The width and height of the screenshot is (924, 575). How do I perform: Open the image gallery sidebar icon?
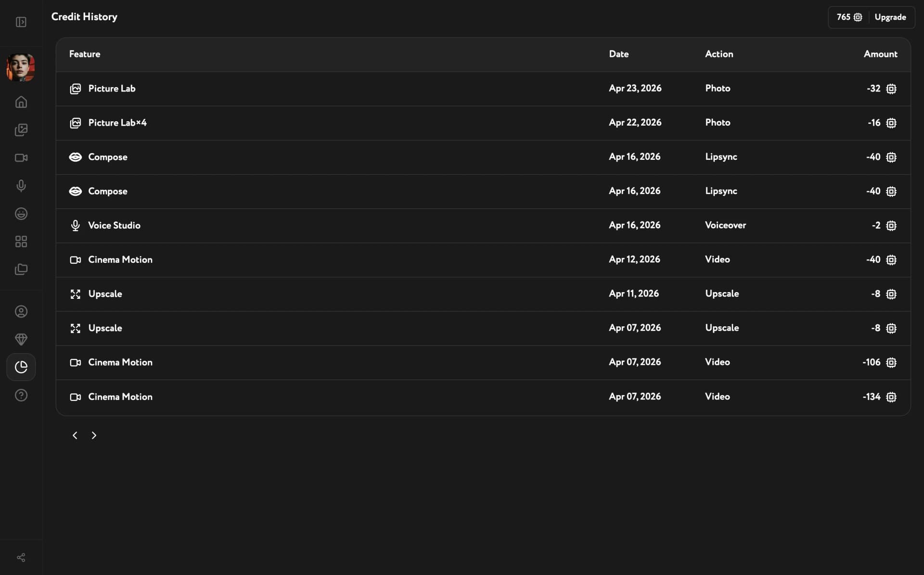tap(21, 130)
